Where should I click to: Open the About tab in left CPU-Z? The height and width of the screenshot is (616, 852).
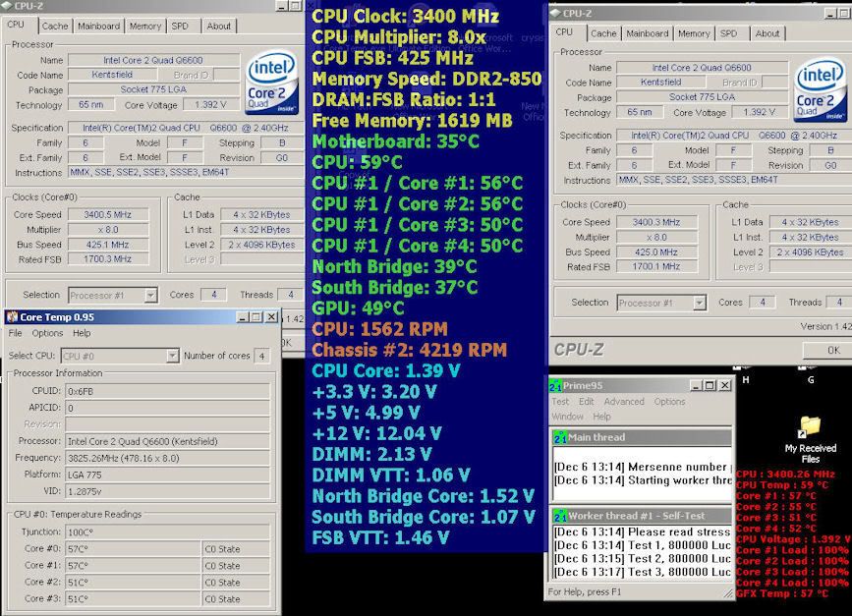[218, 27]
